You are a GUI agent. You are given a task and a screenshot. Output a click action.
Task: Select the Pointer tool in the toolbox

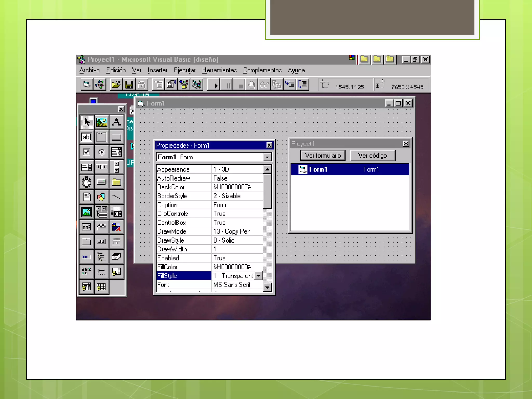coord(87,122)
